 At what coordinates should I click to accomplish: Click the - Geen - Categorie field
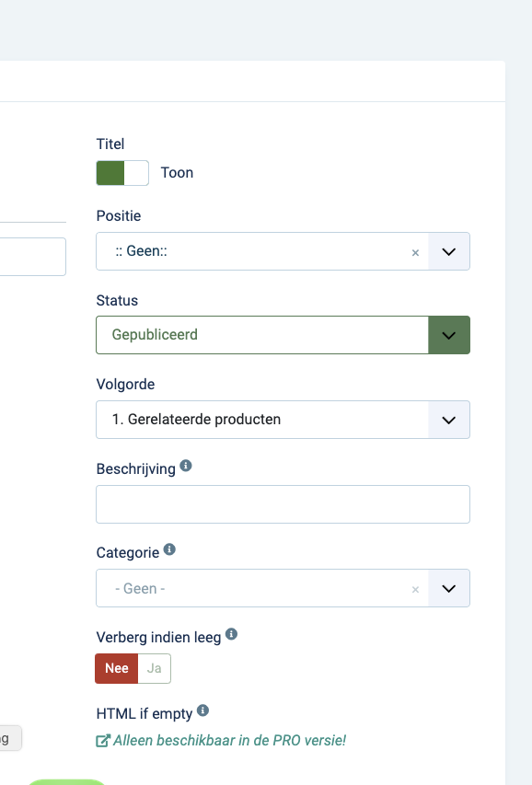262,588
